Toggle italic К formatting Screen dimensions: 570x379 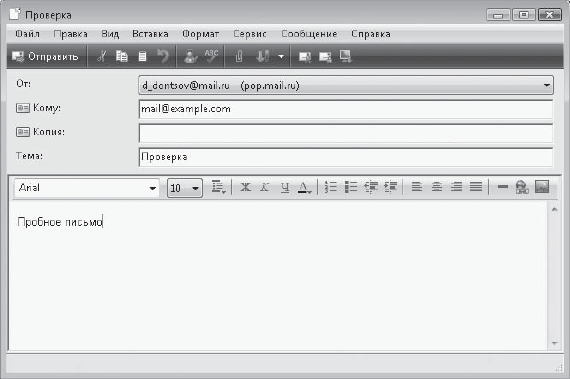click(x=265, y=187)
